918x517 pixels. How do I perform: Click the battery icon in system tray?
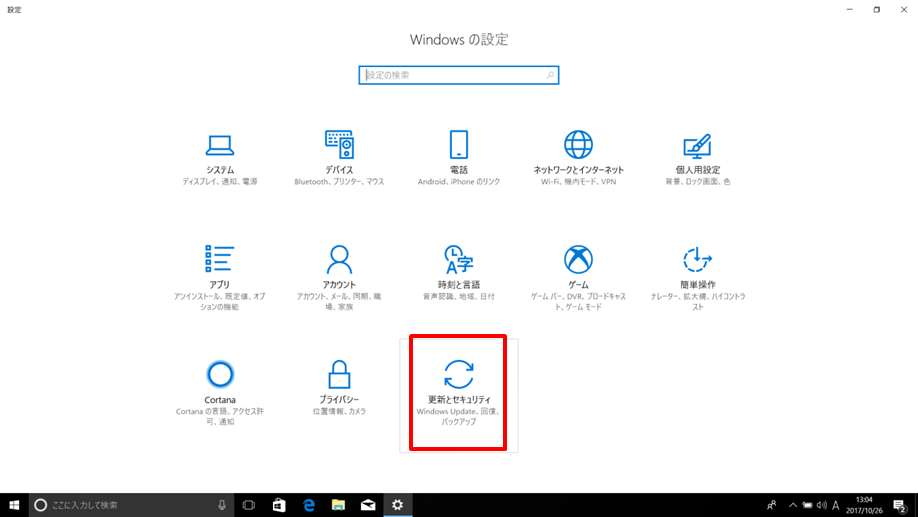pos(807,505)
